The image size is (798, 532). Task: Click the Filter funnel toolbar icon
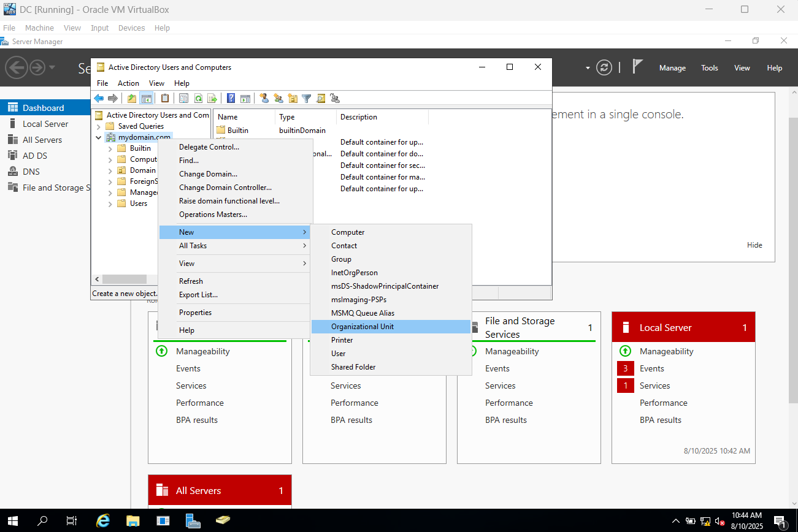click(307, 98)
